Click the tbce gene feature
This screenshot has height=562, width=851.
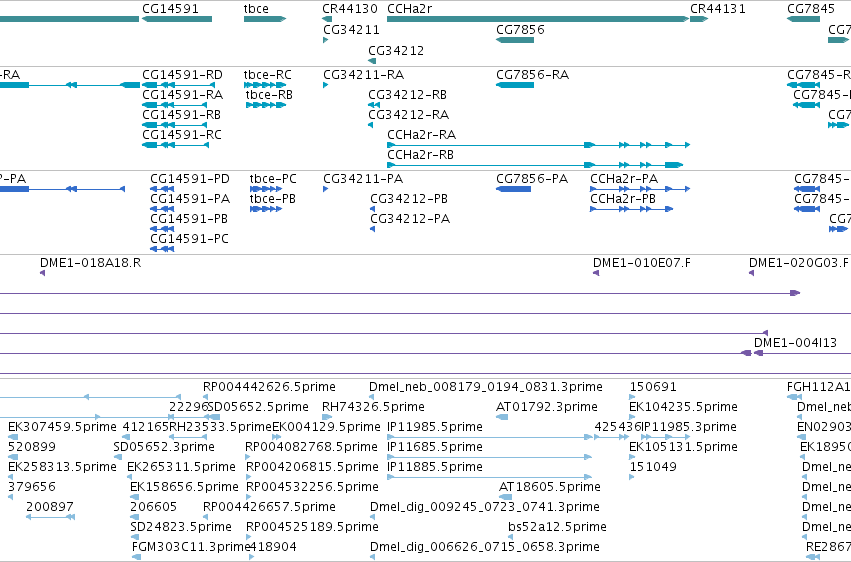point(265,19)
